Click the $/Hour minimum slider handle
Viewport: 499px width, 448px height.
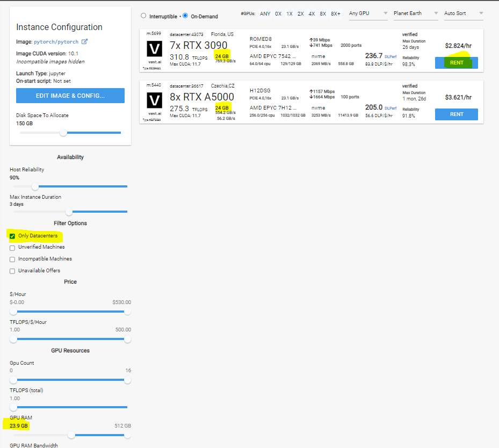[x=13, y=312]
